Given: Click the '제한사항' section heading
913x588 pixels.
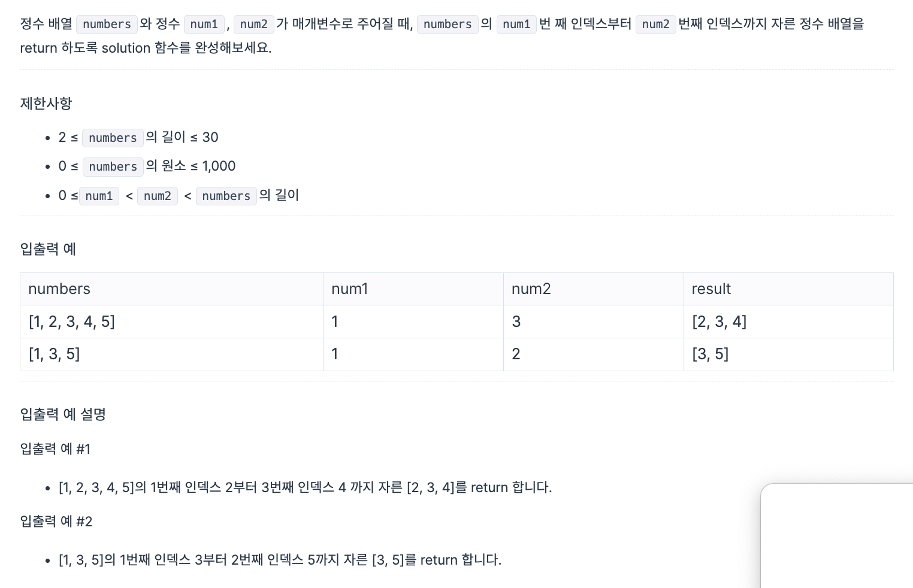Looking at the screenshot, I should click(46, 104).
